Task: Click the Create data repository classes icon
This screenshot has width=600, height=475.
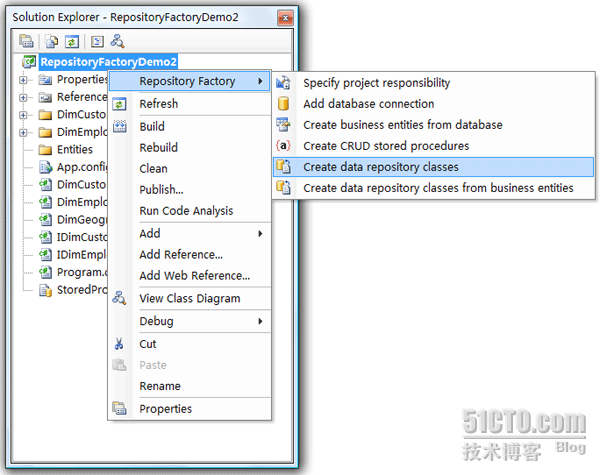Action: tap(284, 167)
